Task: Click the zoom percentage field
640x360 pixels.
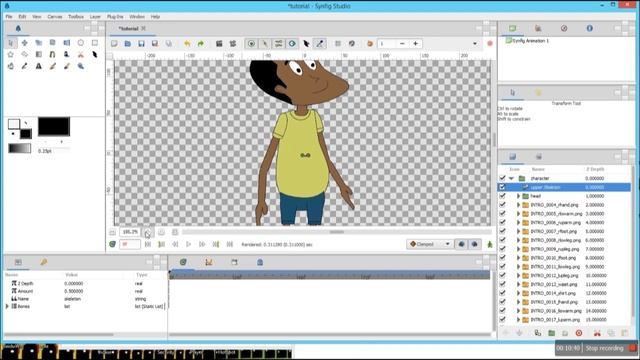Action: (130, 232)
